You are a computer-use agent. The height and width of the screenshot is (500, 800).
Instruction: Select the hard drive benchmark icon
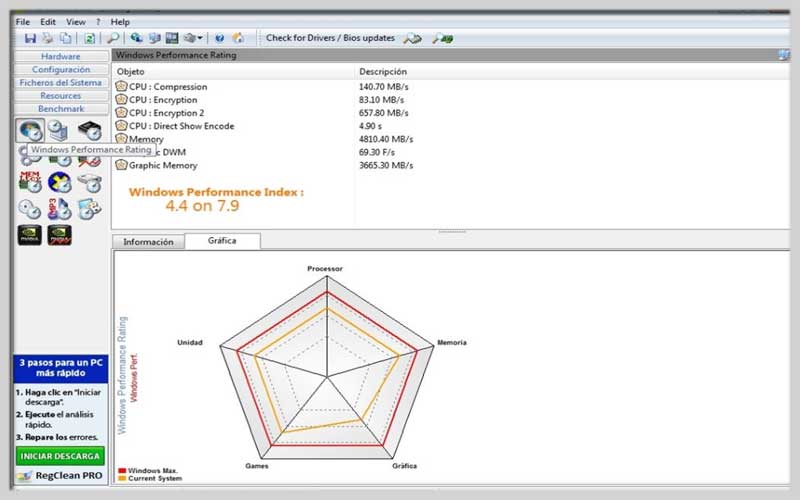tap(90, 183)
